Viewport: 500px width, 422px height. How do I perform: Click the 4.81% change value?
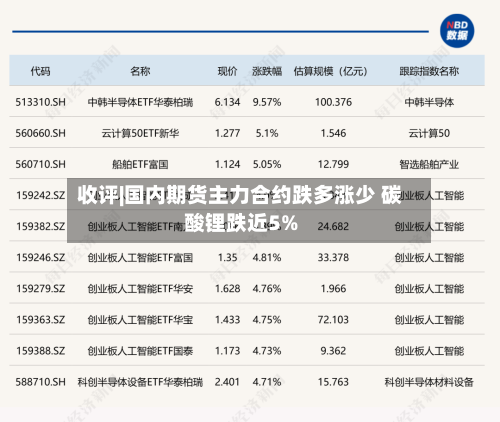(x=267, y=258)
